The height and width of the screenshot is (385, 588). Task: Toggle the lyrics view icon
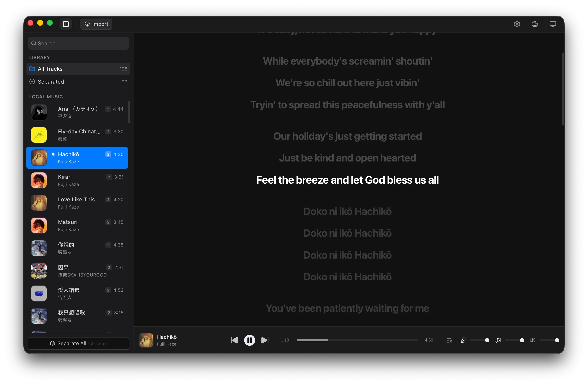pos(449,340)
